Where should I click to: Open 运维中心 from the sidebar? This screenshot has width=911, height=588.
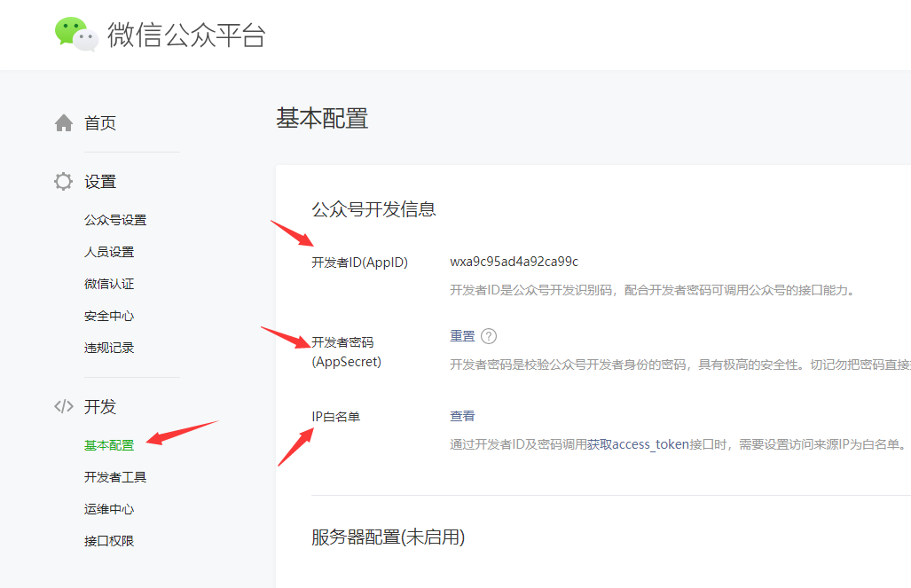click(111, 509)
